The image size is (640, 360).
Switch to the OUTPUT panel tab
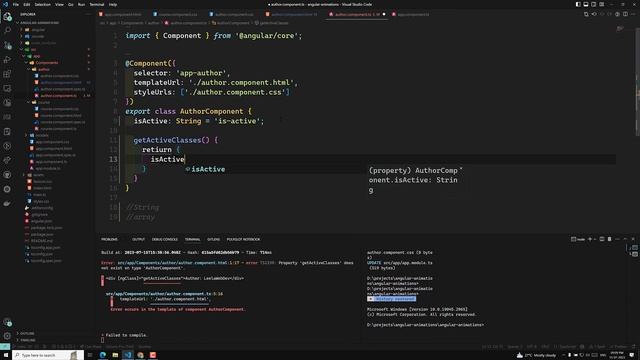138,240
